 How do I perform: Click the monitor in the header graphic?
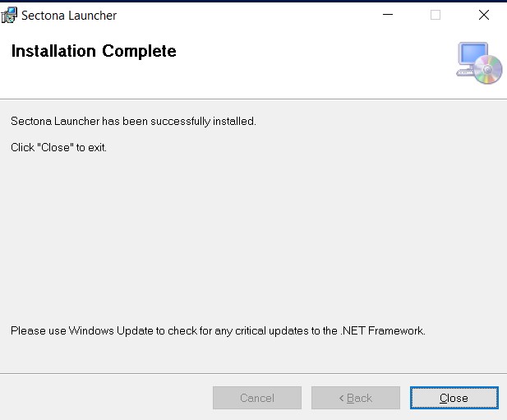472,56
